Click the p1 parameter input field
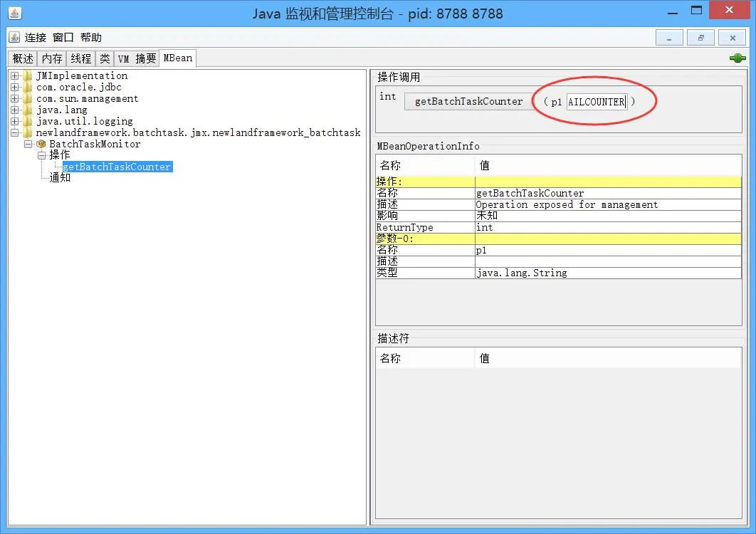Image resolution: width=756 pixels, height=534 pixels. (597, 102)
